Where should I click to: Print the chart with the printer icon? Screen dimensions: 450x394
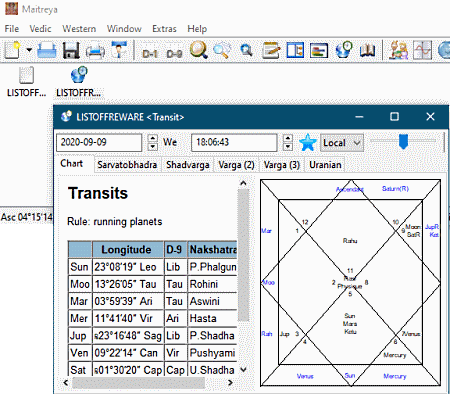95,51
